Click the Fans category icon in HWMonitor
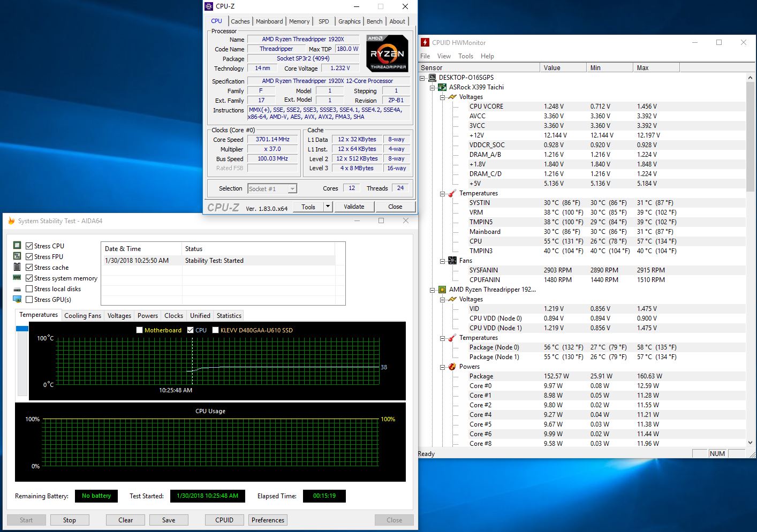 [452, 261]
